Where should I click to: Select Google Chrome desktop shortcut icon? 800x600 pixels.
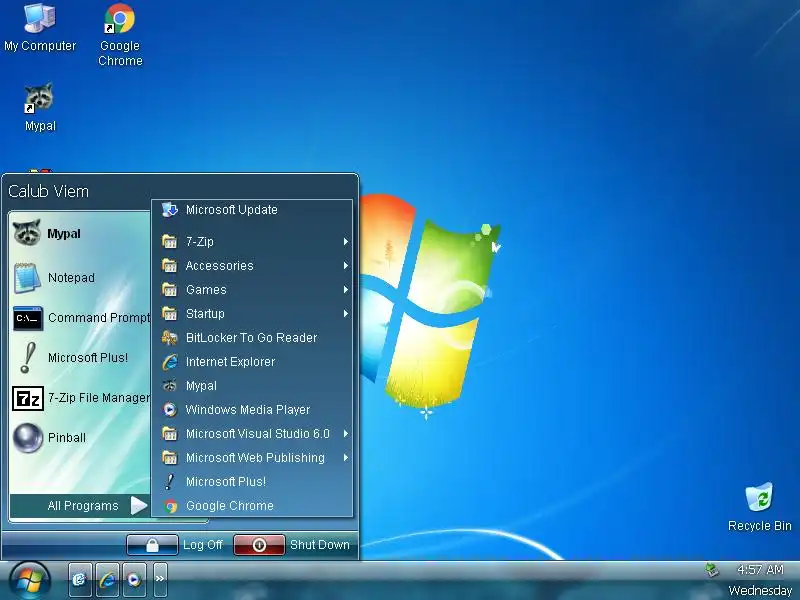[120, 35]
